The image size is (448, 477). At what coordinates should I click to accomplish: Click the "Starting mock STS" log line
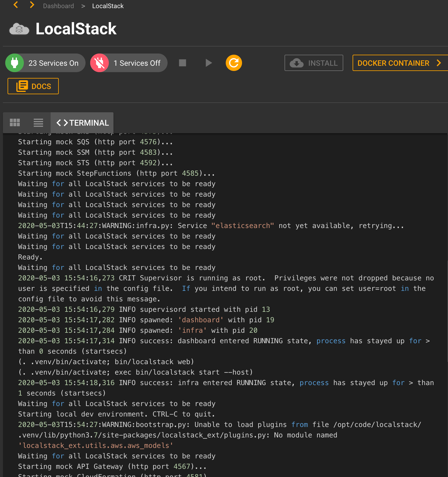[95, 163]
